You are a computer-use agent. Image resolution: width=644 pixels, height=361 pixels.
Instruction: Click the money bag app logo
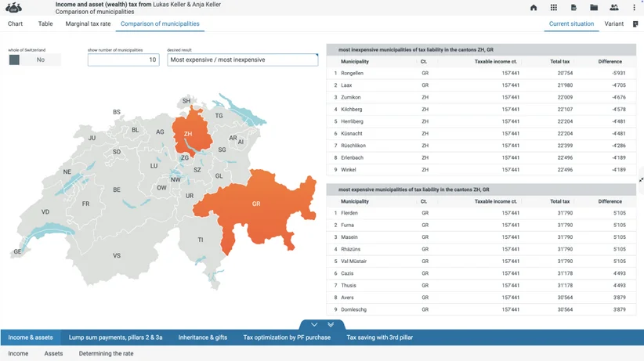pyautogui.click(x=13, y=7)
